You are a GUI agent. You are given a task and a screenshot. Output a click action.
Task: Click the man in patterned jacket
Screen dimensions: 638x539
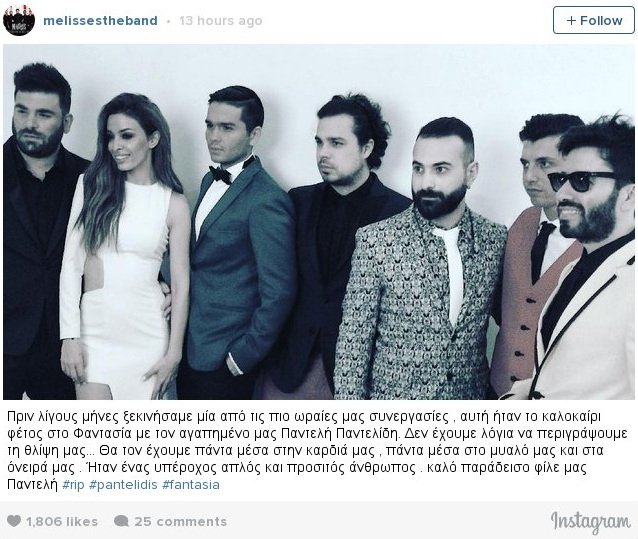point(423,260)
